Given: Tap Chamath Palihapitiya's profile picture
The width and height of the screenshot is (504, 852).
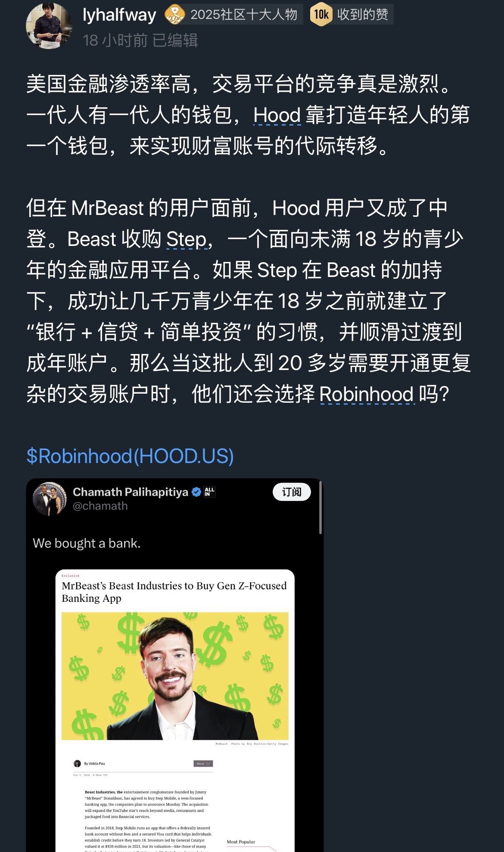Looking at the screenshot, I should pos(50,499).
